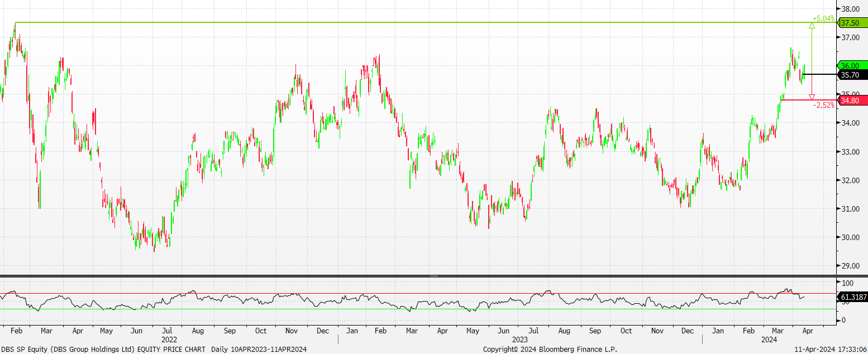Image resolution: width=868 pixels, height=354 pixels.
Task: Click the 2023 year label on the axis
Action: click(x=519, y=339)
